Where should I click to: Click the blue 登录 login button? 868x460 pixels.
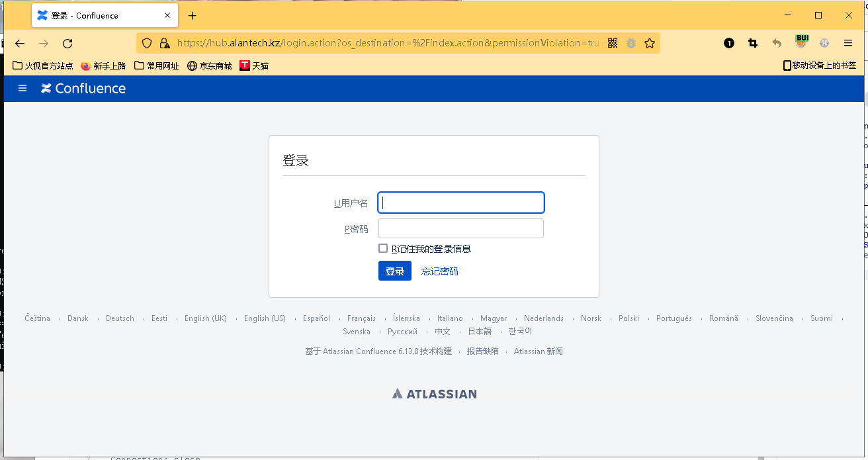pos(395,271)
